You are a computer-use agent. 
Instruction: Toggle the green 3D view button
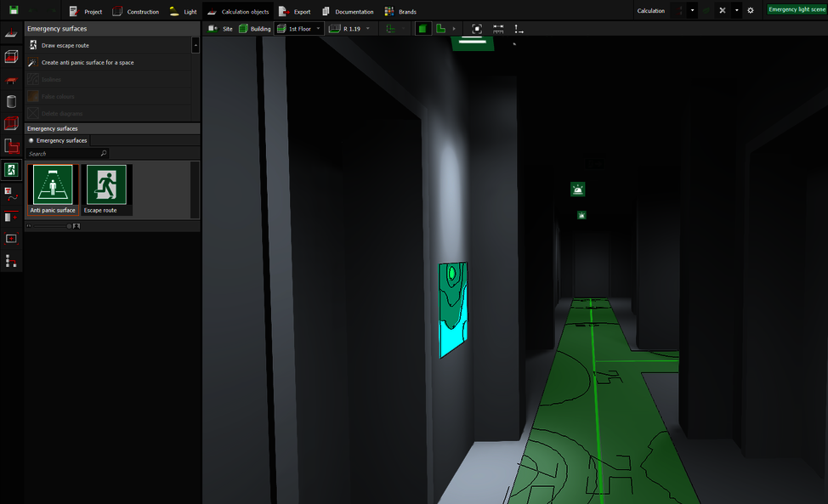pyautogui.click(x=423, y=28)
